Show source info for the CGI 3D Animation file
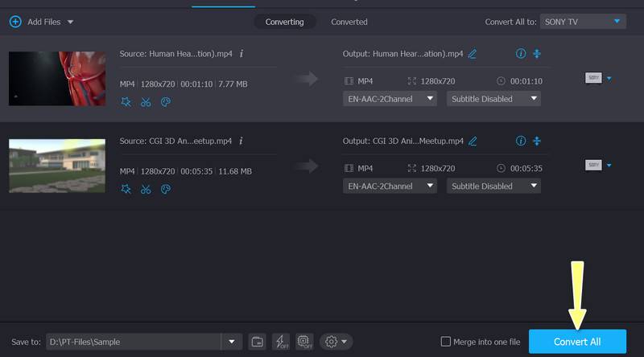 tap(242, 141)
